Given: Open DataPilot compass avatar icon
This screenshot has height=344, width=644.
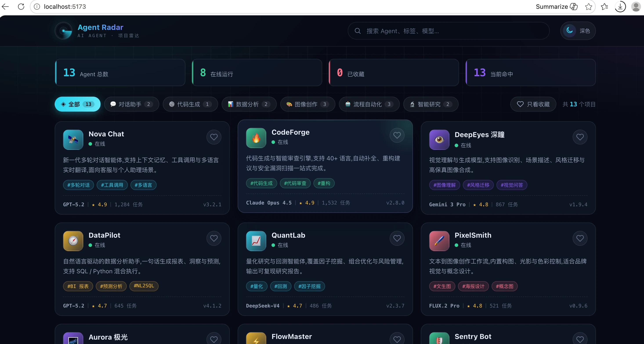Looking at the screenshot, I should (73, 241).
